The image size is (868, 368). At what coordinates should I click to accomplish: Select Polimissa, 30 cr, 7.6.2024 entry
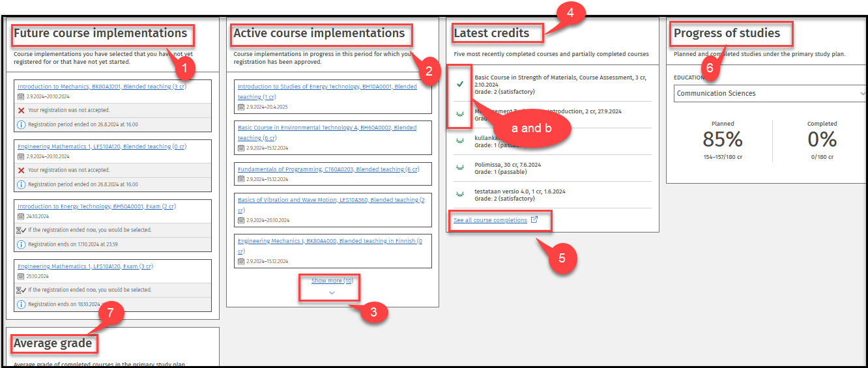(x=508, y=168)
